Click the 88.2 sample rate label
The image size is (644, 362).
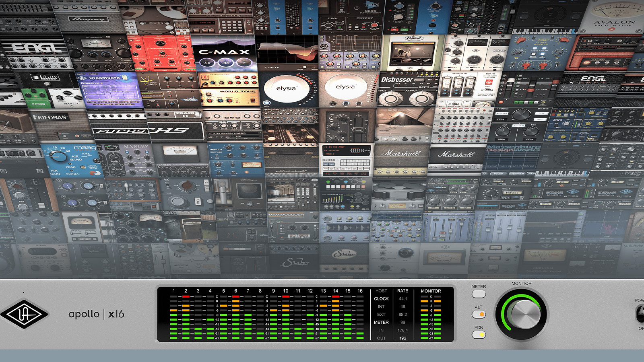[403, 315]
